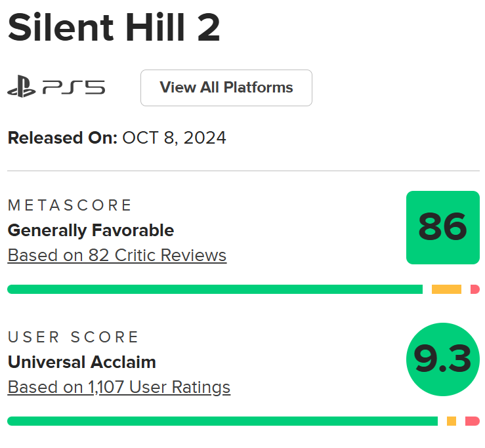Click the METASCORE section label
The height and width of the screenshot is (448, 485).
pos(70,205)
